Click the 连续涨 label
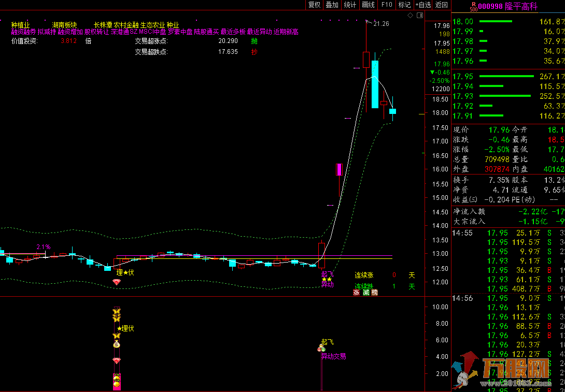565x392 pixels. click(364, 275)
